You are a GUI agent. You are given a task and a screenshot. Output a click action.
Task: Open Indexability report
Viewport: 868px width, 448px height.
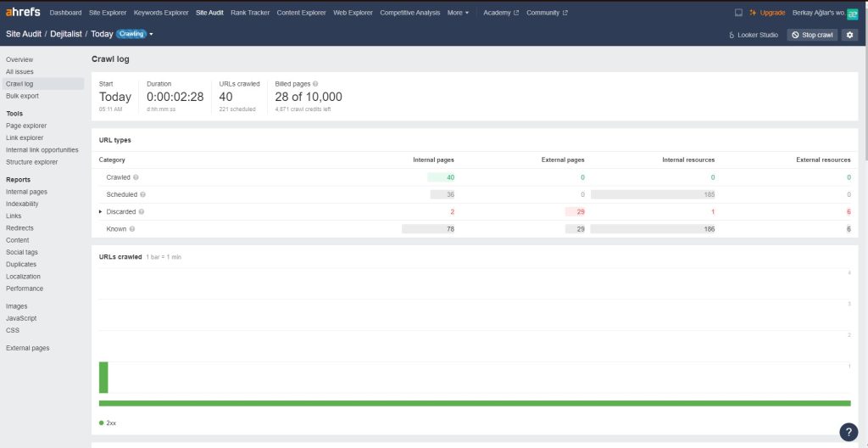[22, 204]
